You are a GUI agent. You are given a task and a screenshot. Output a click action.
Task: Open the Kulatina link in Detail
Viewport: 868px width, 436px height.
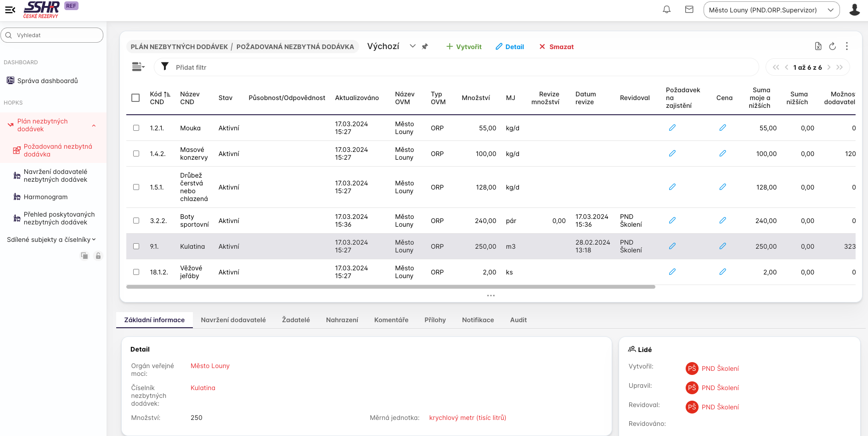pyautogui.click(x=203, y=388)
